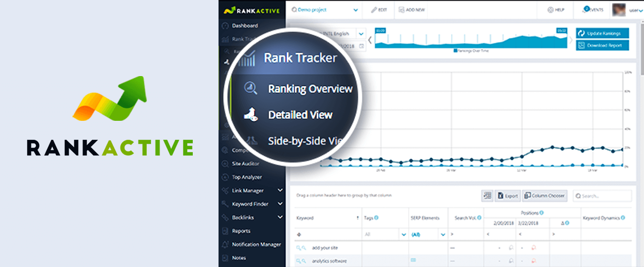Click the Reports icon

(225, 231)
